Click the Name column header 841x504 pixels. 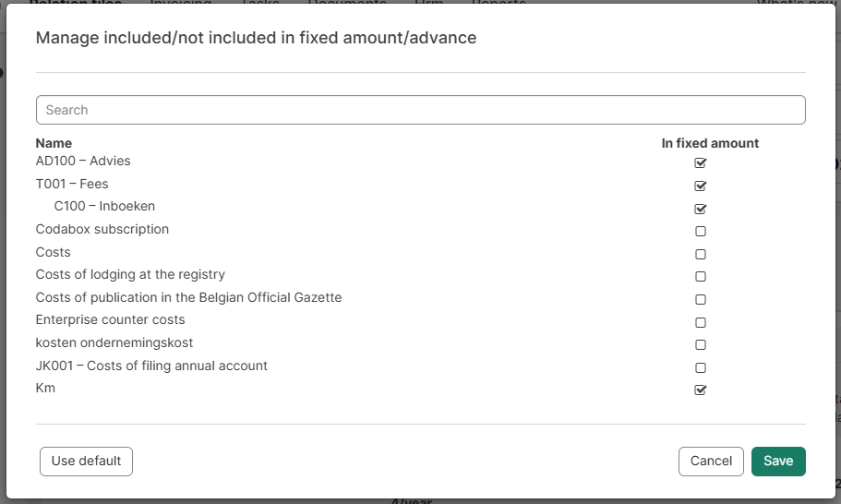coord(54,143)
